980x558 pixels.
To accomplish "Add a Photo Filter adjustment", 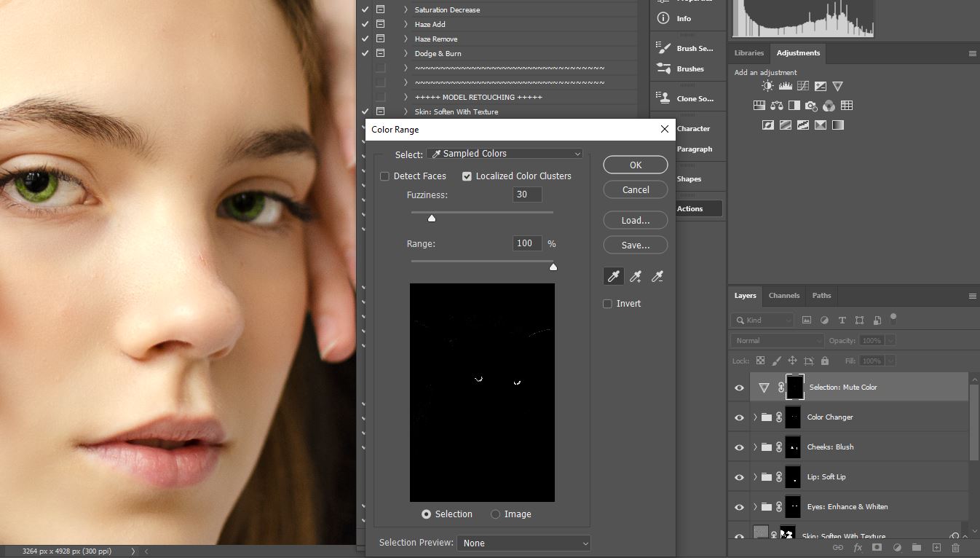I will (811, 106).
